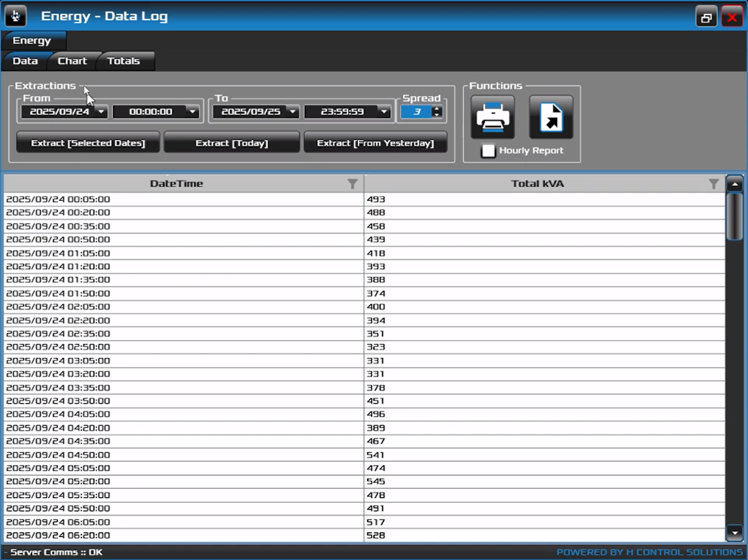Click the export document icon
The height and width of the screenshot is (560, 748).
click(x=551, y=117)
